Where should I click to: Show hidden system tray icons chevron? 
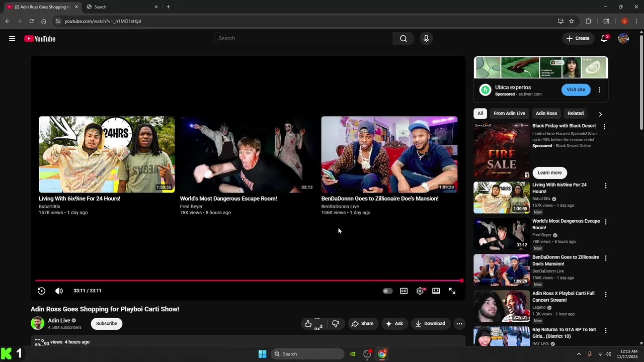coord(579,354)
